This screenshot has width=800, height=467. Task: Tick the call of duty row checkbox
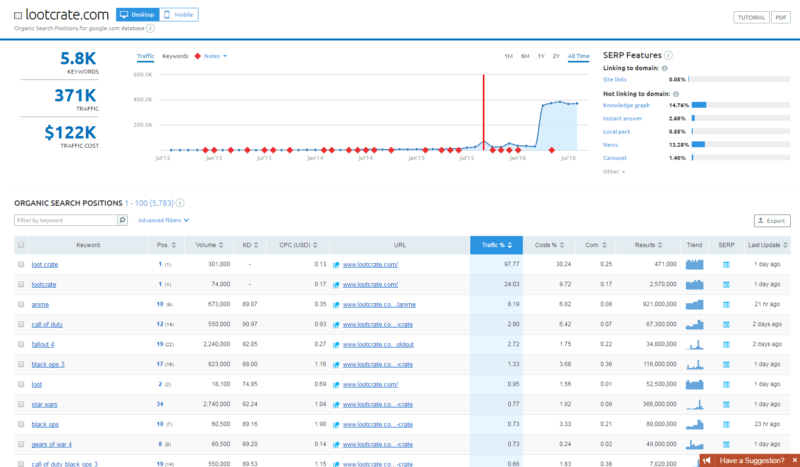click(21, 324)
